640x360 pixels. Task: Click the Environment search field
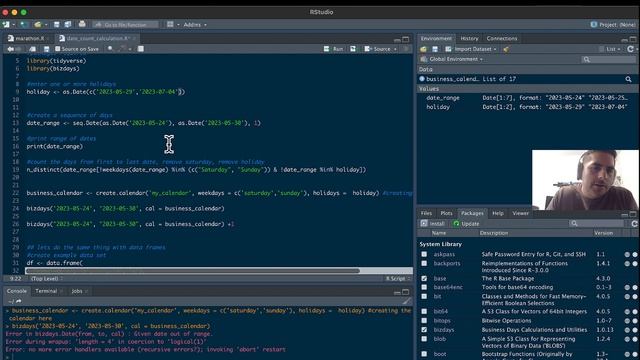609,60
